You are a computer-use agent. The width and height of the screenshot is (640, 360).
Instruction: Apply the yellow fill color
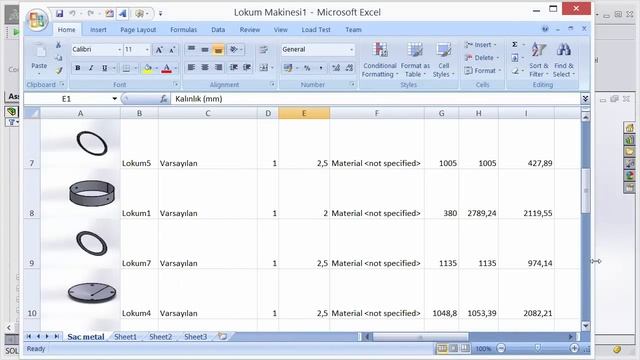coord(148,68)
